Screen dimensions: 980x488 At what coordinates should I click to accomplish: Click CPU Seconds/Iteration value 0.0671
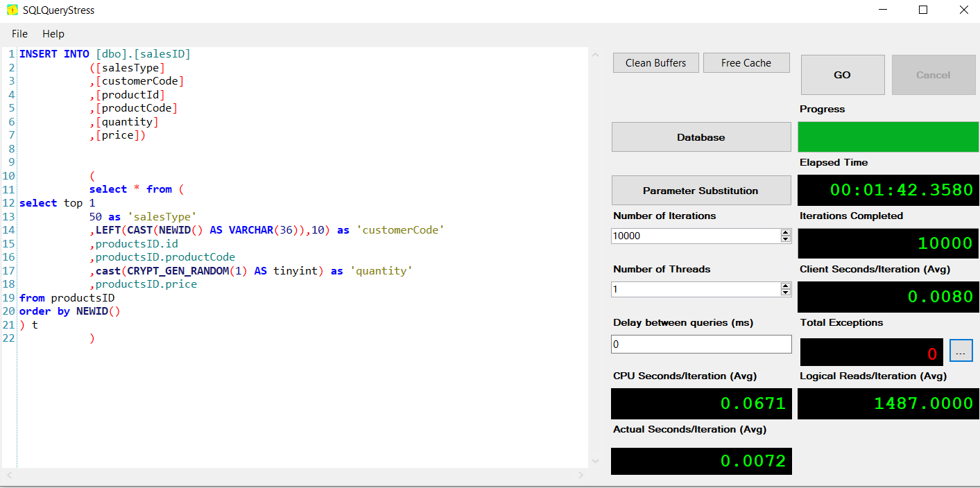pos(701,403)
